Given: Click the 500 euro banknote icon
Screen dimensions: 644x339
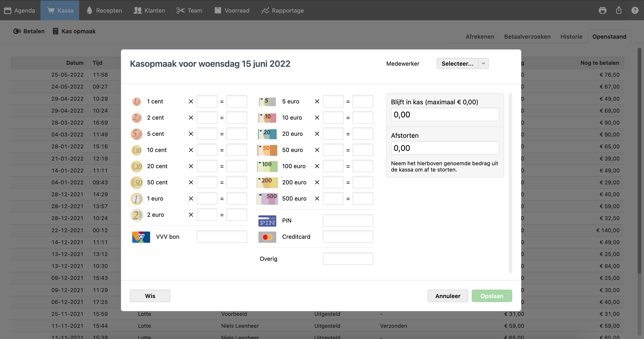Looking at the screenshot, I should (x=267, y=199).
